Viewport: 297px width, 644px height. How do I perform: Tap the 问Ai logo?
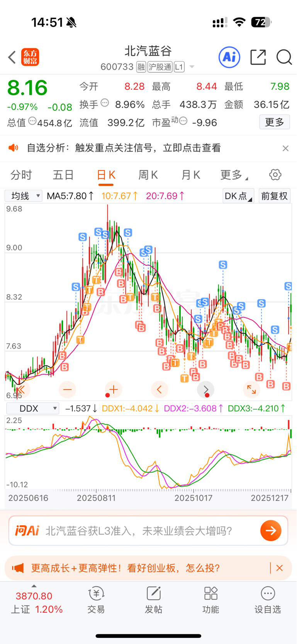coord(27,531)
